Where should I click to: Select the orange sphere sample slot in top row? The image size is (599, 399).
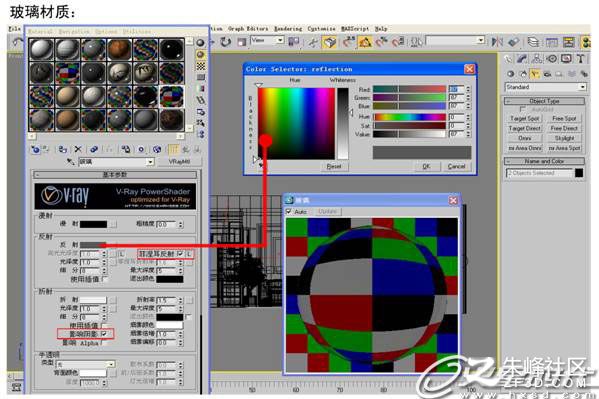point(119,50)
